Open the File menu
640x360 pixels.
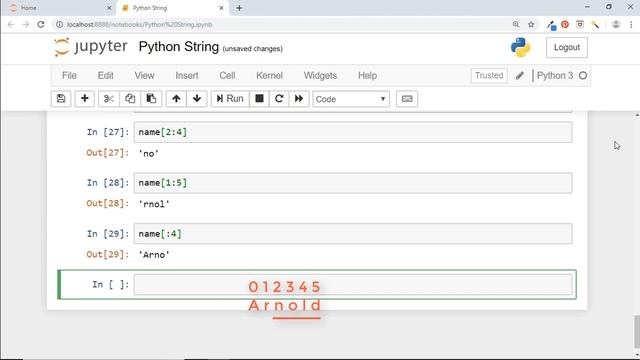point(69,76)
